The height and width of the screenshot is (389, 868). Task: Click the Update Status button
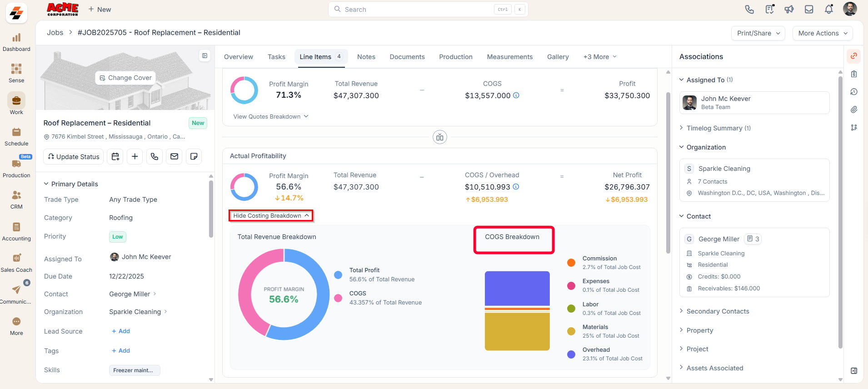(74, 156)
